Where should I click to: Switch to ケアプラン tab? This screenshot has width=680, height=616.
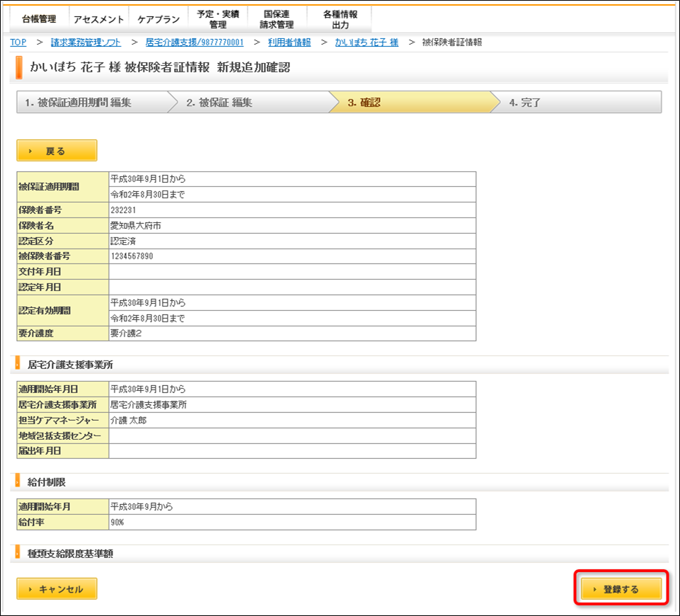point(159,19)
